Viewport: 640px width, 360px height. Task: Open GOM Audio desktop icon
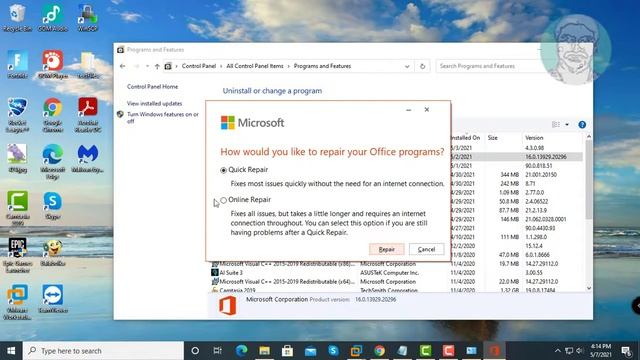[x=53, y=18]
